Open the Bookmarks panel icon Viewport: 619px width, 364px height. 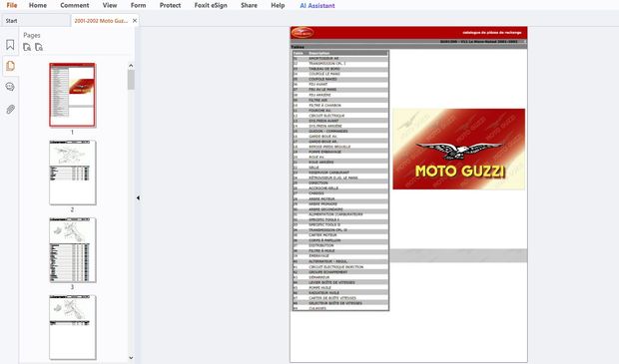coord(10,45)
